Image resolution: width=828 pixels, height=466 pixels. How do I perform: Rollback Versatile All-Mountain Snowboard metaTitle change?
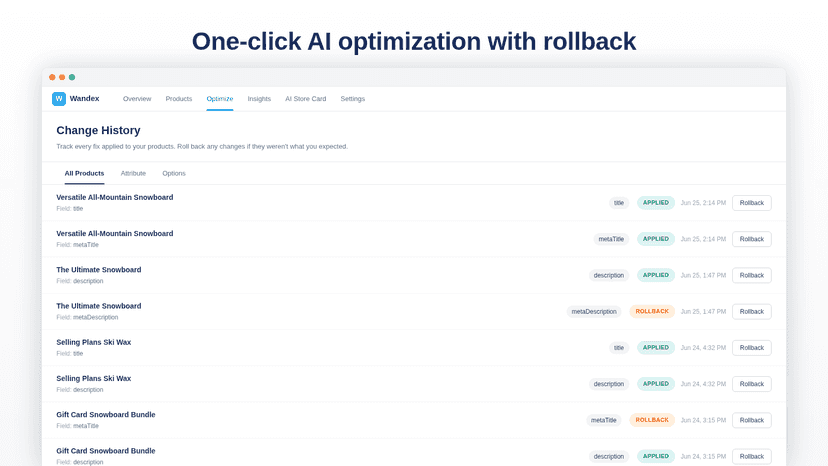pyautogui.click(x=751, y=239)
